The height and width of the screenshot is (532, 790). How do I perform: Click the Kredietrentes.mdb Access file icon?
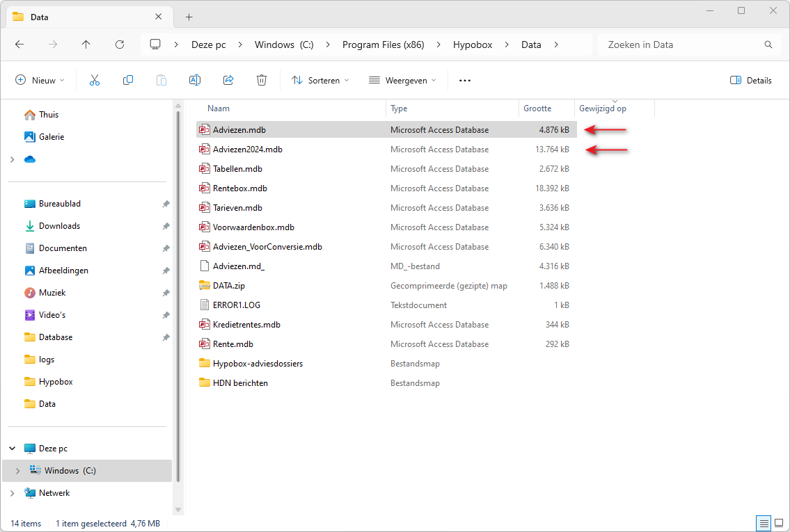point(204,324)
